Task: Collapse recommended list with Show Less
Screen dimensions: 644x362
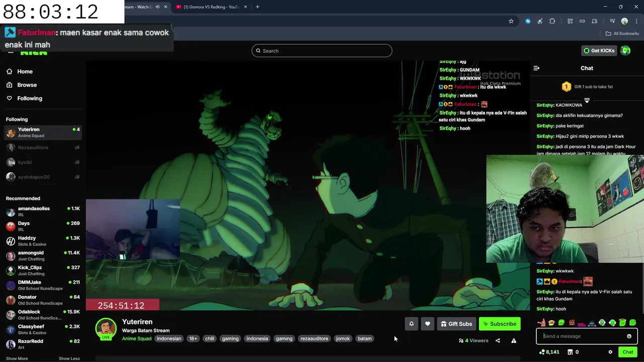Action: [69, 358]
